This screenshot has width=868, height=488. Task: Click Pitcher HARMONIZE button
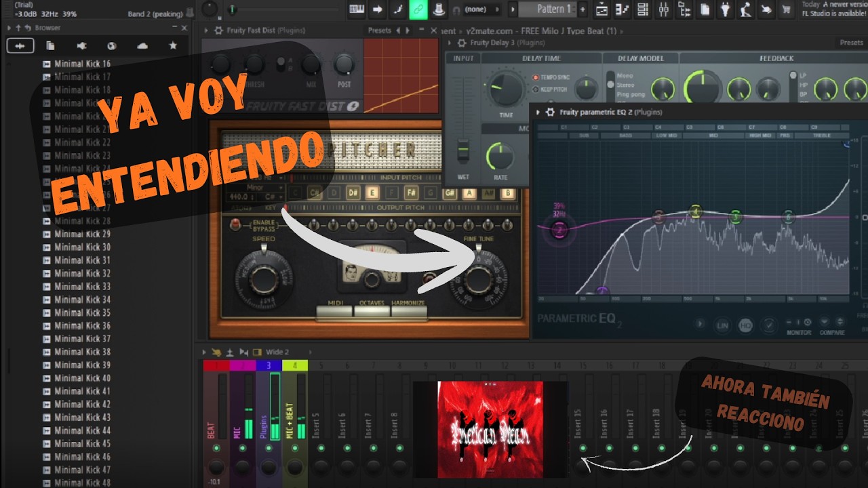(409, 311)
